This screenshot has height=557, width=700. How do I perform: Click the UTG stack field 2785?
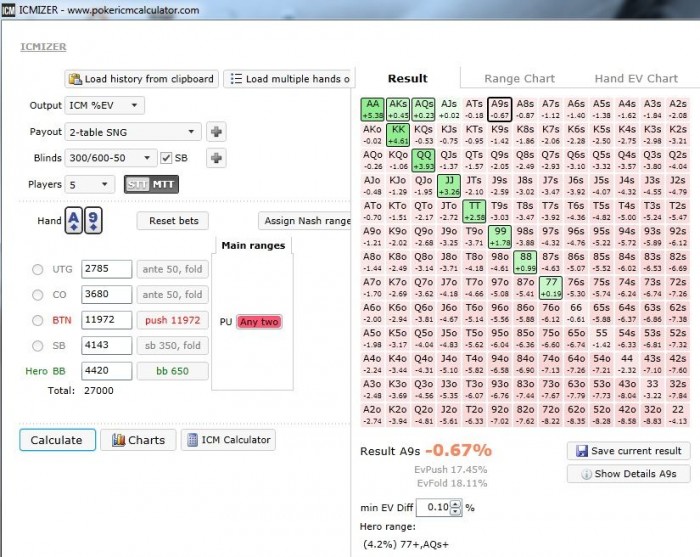106,269
